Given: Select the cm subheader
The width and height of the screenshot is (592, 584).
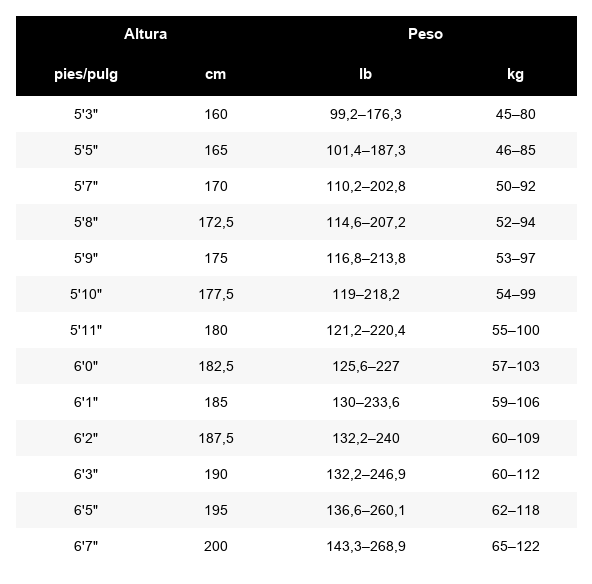Looking at the screenshot, I should [216, 74].
